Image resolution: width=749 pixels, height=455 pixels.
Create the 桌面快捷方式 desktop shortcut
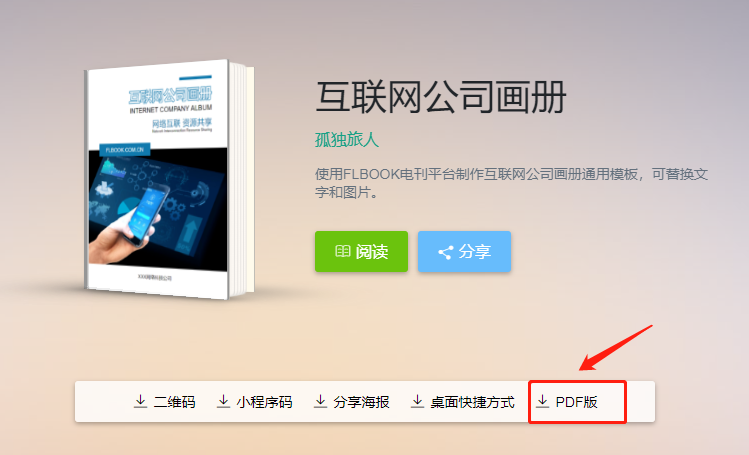click(x=463, y=402)
